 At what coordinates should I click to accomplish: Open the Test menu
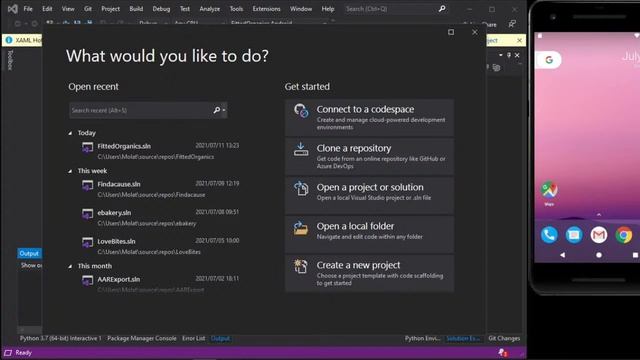coord(185,9)
